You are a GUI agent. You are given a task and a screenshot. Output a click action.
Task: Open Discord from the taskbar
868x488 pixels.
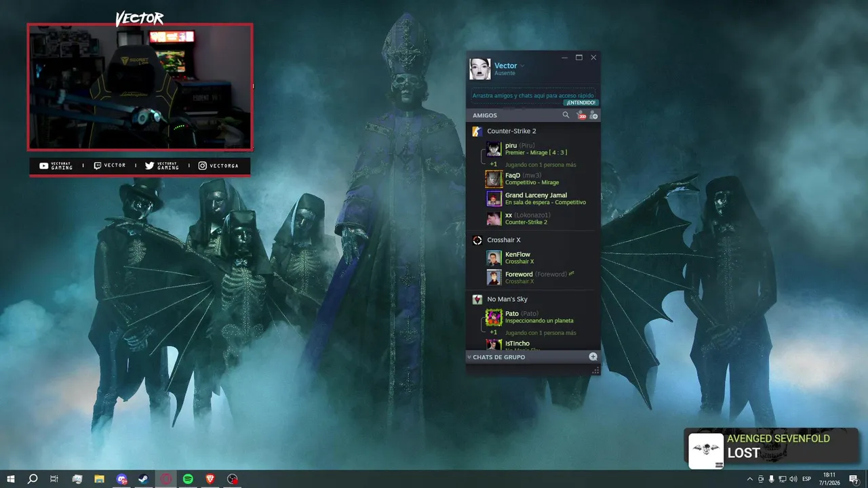(121, 479)
